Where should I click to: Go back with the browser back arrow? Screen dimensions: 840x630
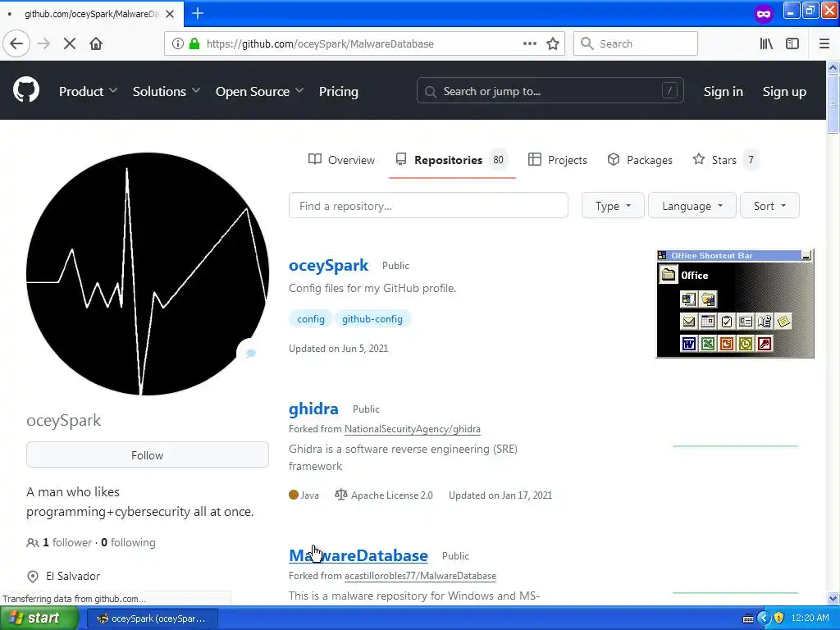[16, 44]
